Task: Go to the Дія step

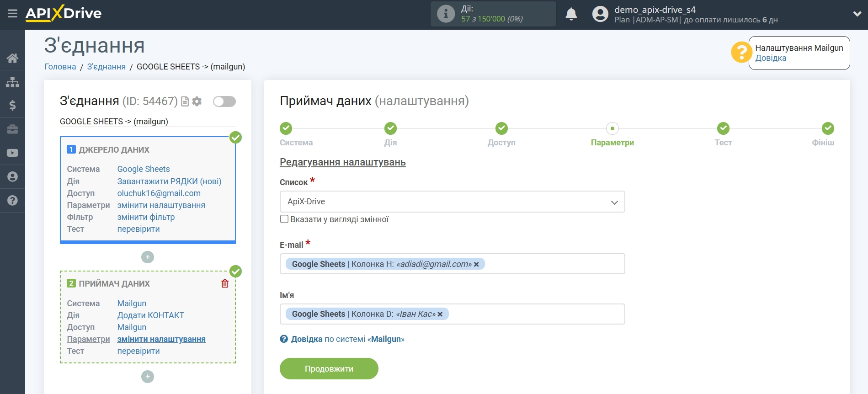Action: pos(390,128)
